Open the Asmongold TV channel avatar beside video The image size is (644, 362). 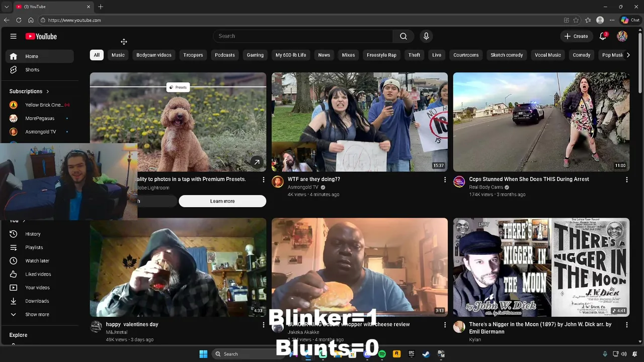point(278,182)
